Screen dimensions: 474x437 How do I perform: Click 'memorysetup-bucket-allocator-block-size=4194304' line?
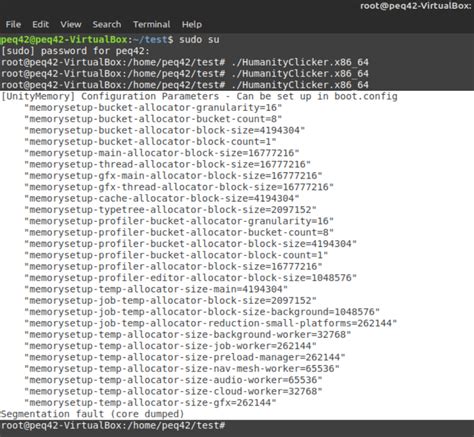coord(165,130)
